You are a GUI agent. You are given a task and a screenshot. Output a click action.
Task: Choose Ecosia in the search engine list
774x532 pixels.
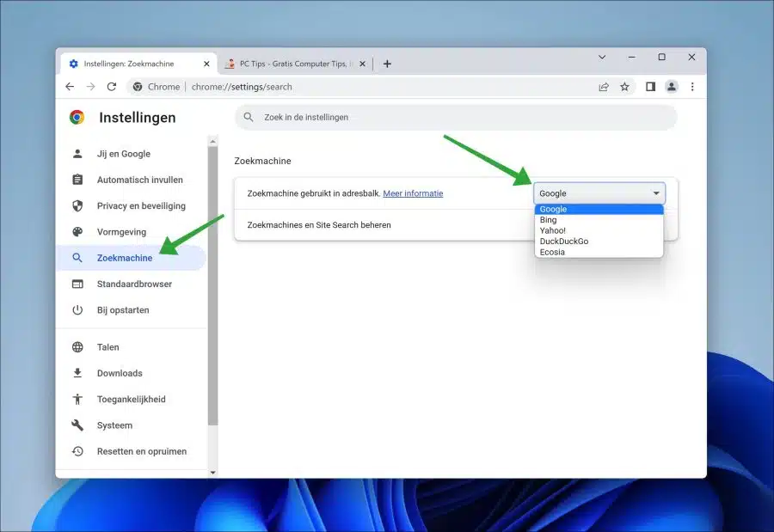(x=599, y=252)
